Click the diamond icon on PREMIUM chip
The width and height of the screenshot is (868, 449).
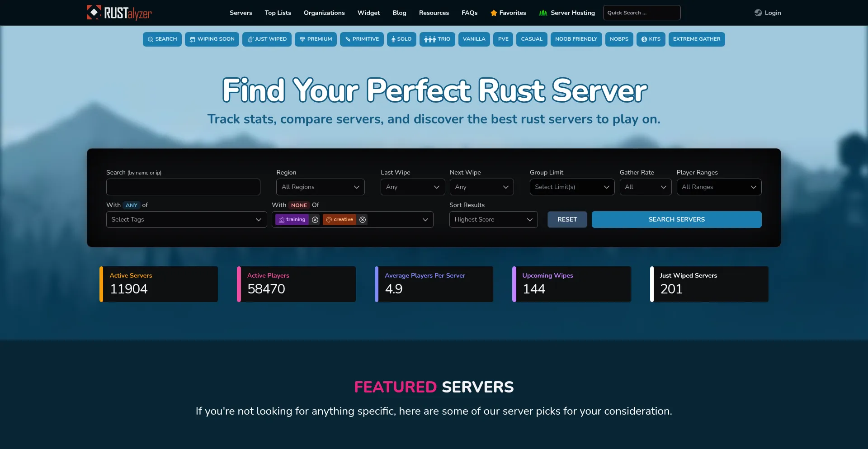tap(302, 39)
